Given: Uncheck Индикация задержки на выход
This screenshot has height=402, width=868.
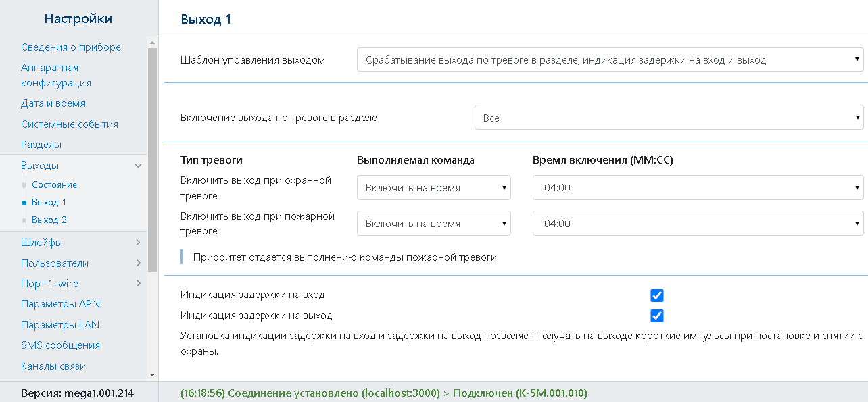Looking at the screenshot, I should [x=657, y=316].
